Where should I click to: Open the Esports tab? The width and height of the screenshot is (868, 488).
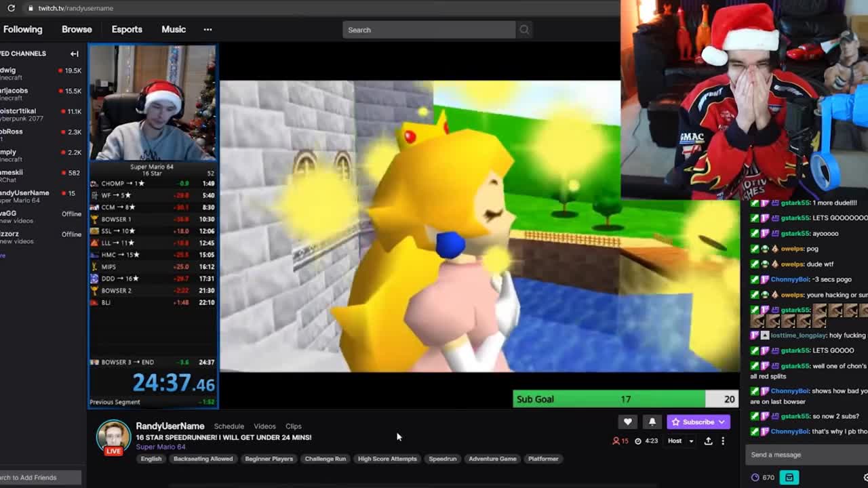click(127, 29)
